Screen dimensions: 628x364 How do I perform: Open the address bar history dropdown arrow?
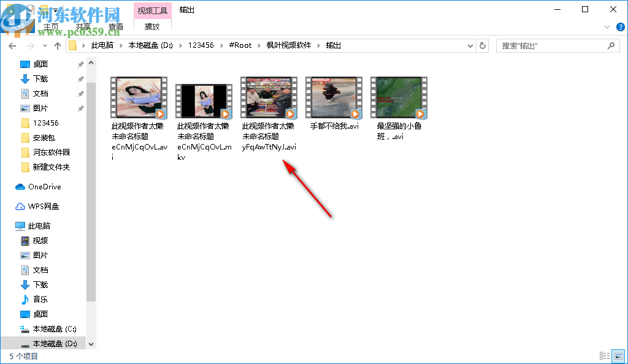click(470, 45)
